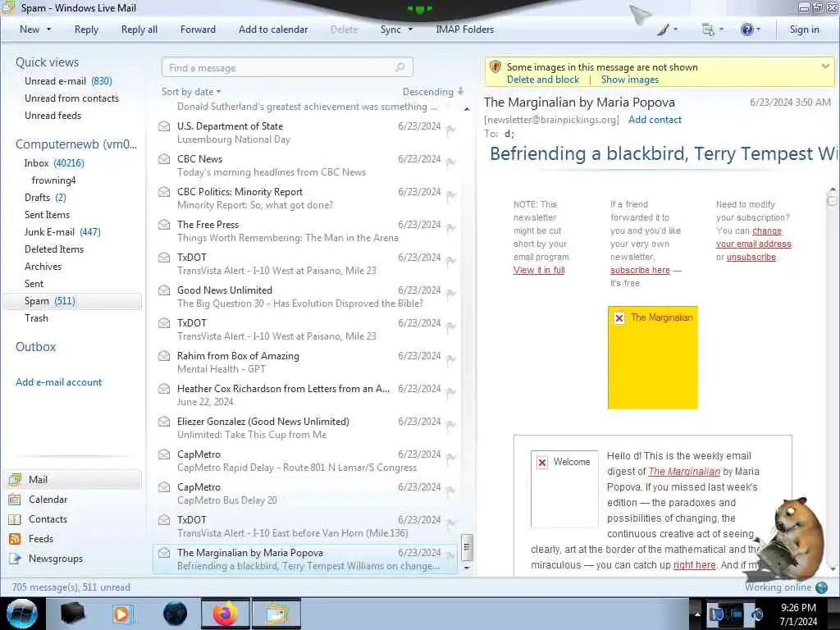Screen dimensions: 840x630
Task: Open the Deleted Items folder
Action: point(54,249)
